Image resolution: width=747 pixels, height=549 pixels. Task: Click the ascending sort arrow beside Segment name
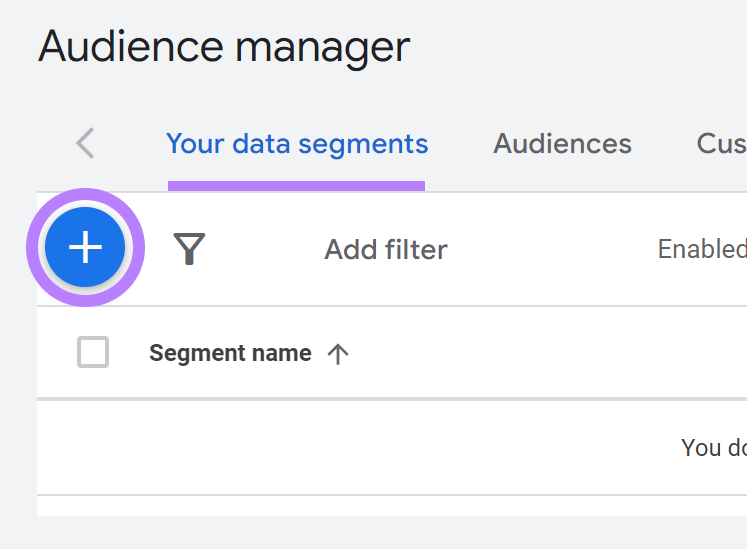point(338,354)
